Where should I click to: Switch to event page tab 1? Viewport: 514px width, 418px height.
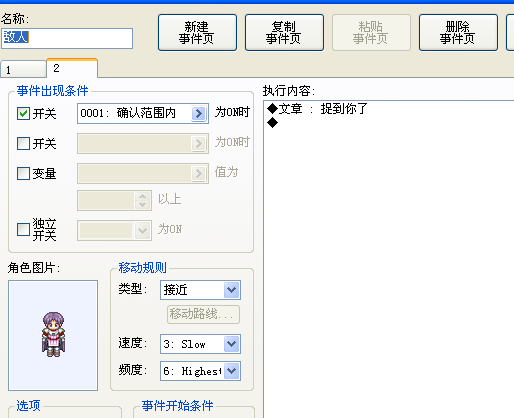[23, 70]
